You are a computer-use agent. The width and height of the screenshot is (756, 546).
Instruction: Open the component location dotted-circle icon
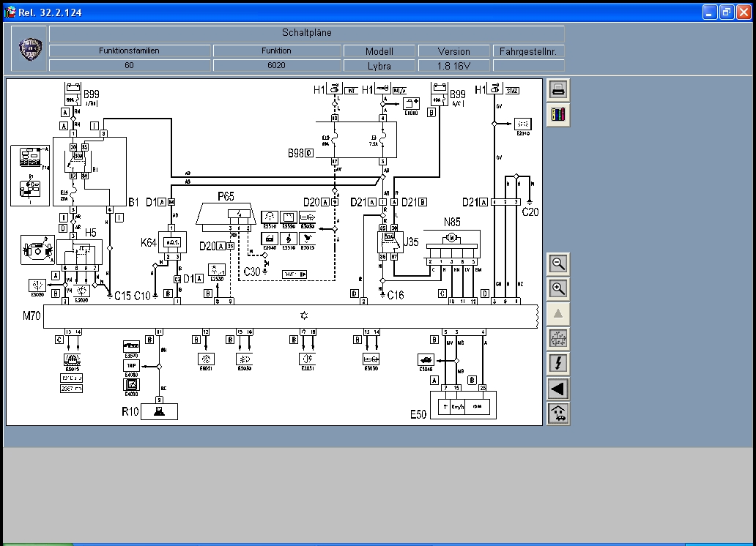click(558, 340)
